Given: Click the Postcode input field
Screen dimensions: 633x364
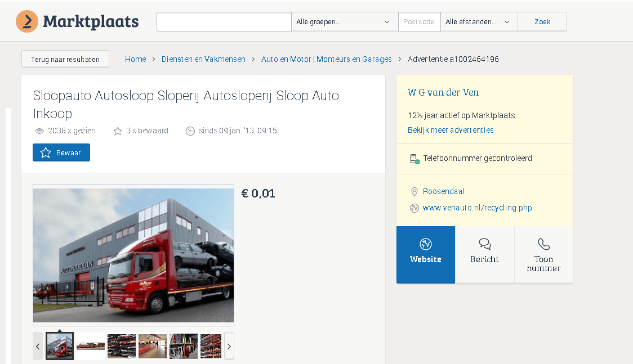Looking at the screenshot, I should (419, 22).
